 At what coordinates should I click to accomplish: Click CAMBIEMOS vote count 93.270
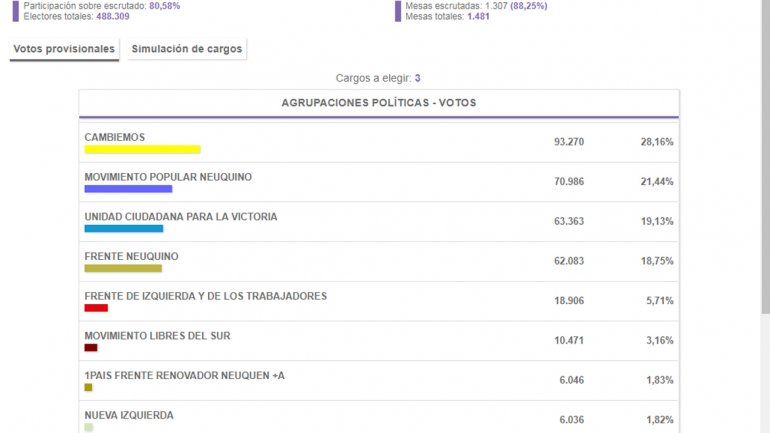click(568, 142)
